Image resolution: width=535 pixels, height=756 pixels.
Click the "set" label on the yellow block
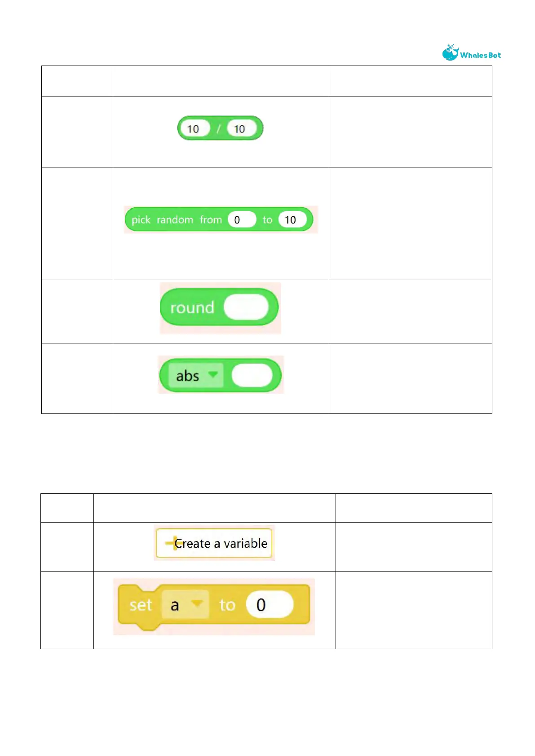coord(141,605)
